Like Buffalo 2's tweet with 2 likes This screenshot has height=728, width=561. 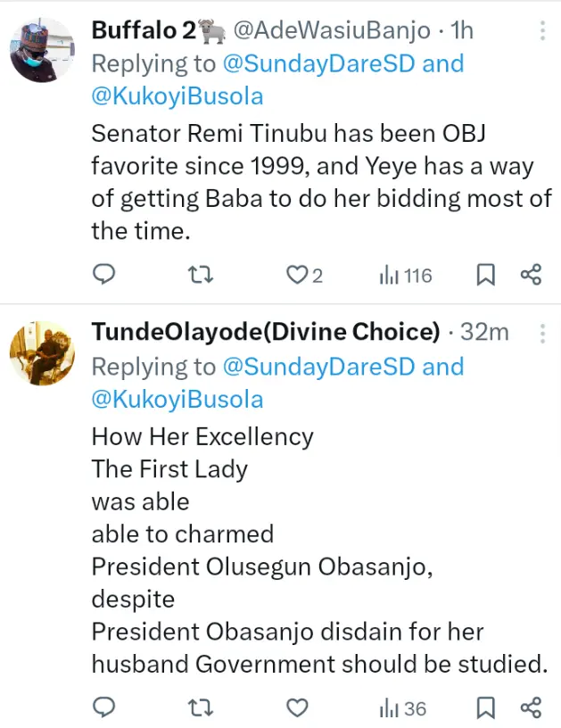[x=296, y=276]
